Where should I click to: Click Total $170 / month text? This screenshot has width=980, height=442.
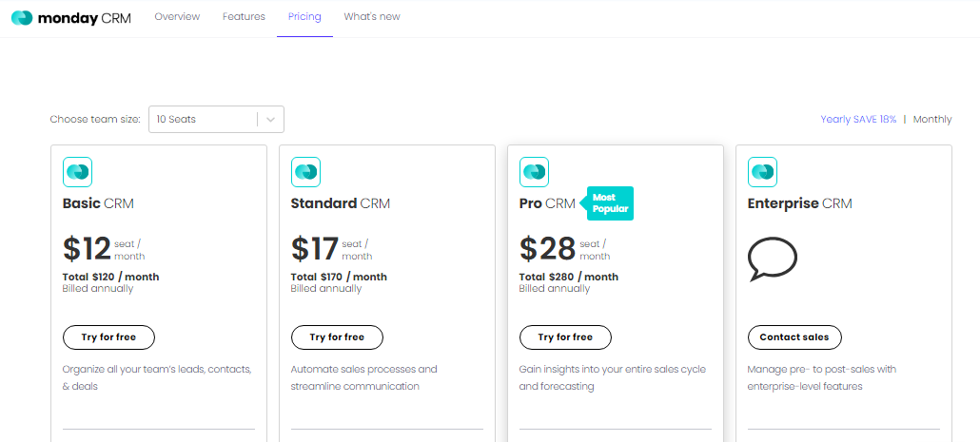pyautogui.click(x=339, y=277)
